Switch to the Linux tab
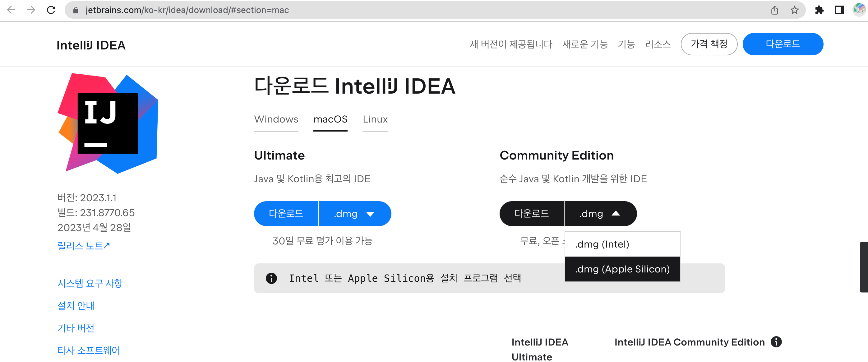This screenshot has height=362, width=868. point(375,119)
